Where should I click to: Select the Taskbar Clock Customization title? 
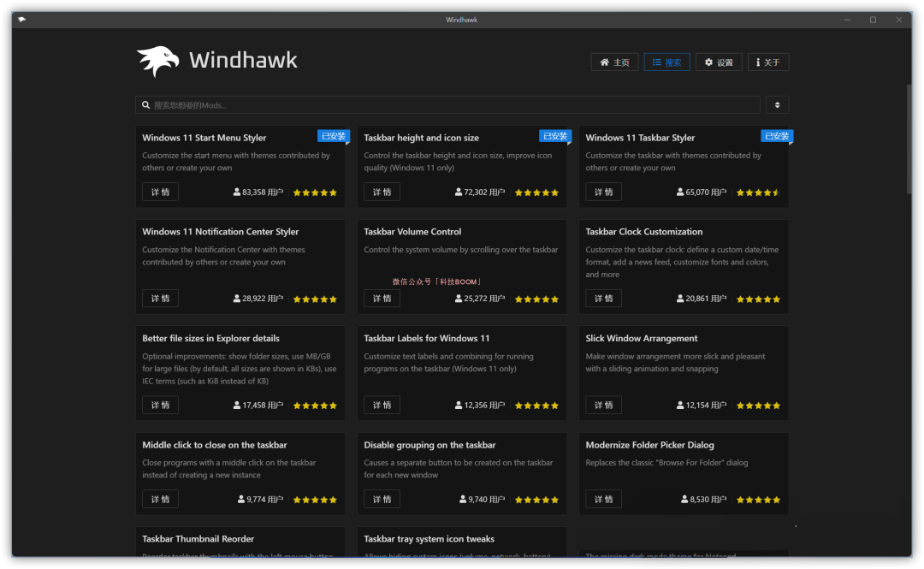644,232
